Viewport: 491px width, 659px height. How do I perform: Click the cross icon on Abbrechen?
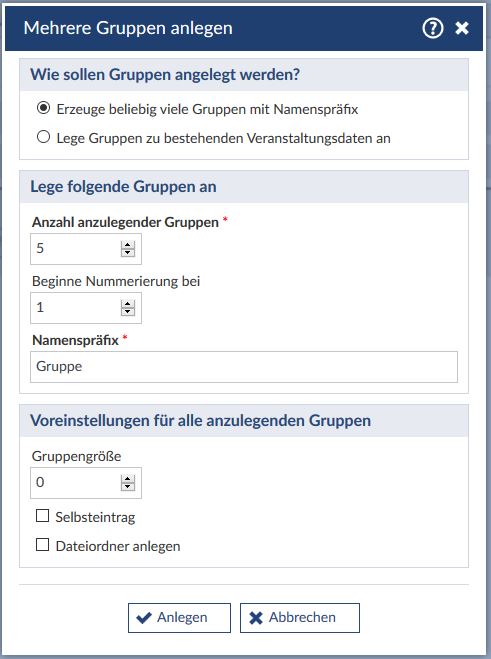[256, 618]
